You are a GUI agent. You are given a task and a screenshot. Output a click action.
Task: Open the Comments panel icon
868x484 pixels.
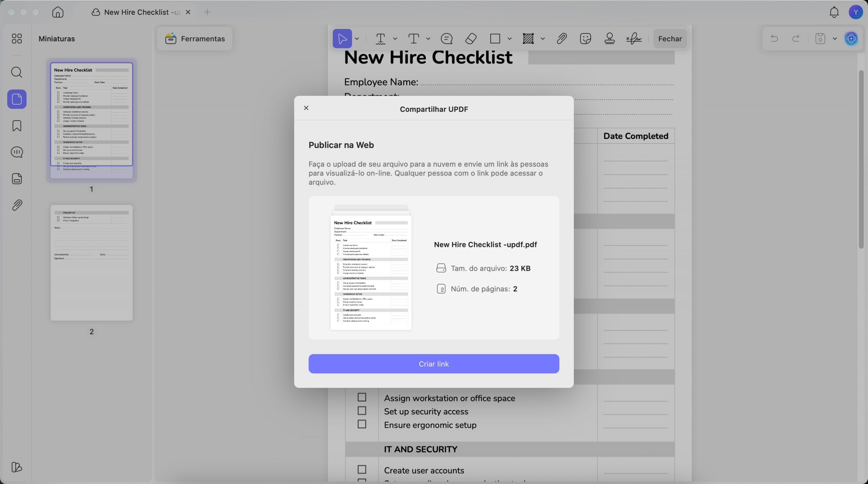pos(17,152)
